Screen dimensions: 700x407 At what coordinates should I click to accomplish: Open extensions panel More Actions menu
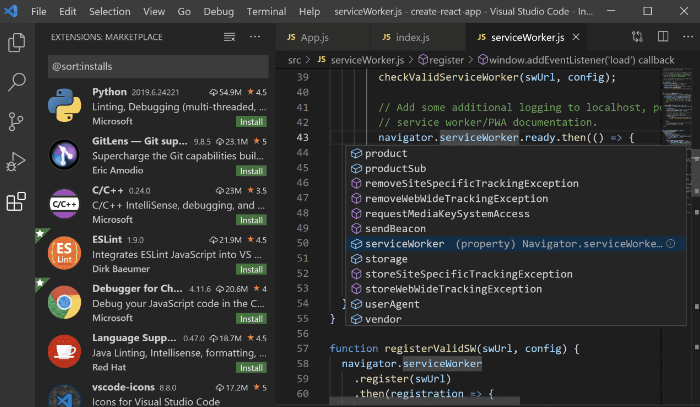tap(255, 37)
